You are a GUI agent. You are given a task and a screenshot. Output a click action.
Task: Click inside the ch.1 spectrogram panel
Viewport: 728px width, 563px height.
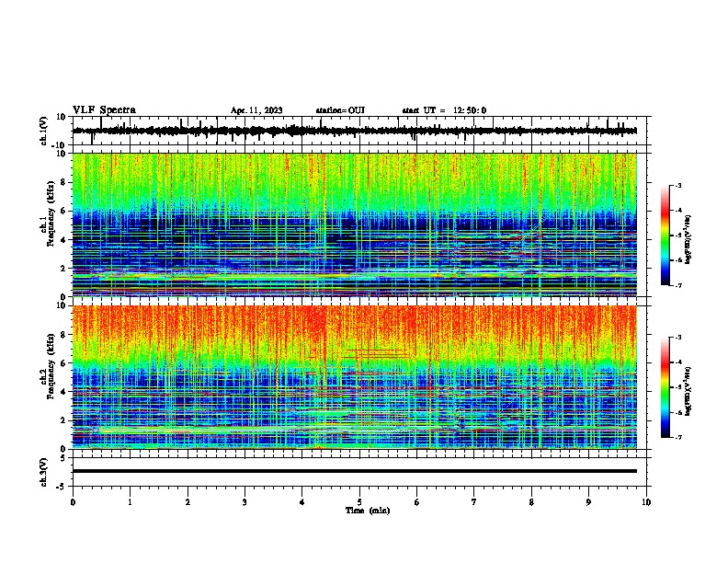pos(355,224)
